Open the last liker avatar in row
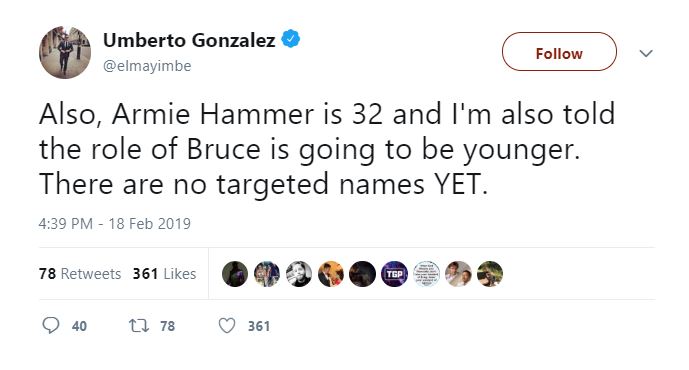 click(x=490, y=274)
